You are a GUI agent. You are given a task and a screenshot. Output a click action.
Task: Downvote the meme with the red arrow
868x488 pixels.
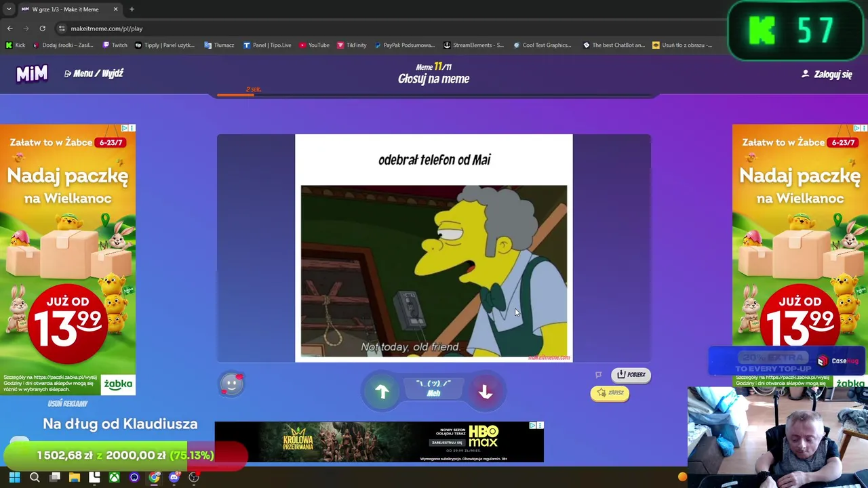pos(485,392)
